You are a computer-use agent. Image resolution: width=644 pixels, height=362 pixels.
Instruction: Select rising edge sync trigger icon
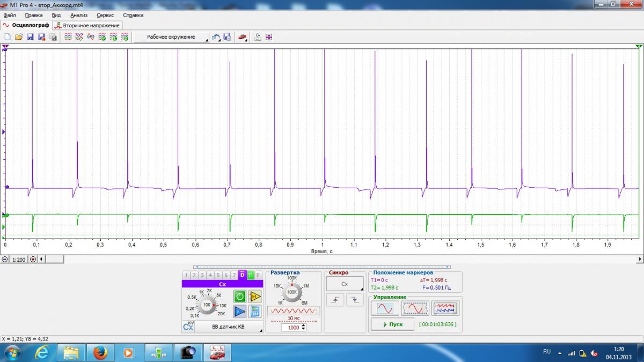[x=336, y=300]
